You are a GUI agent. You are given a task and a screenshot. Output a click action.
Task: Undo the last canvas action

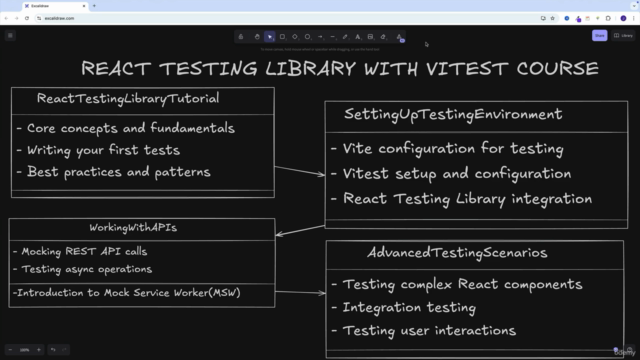[x=53, y=350]
